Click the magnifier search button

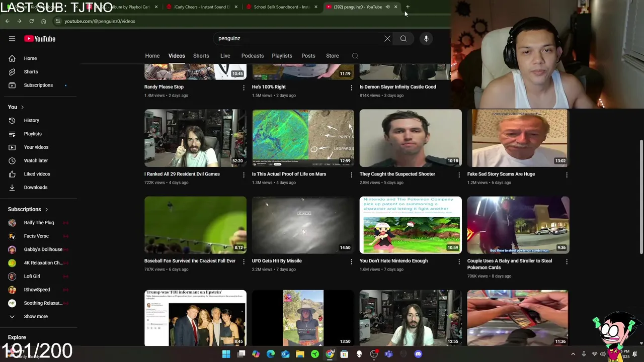[404, 39]
